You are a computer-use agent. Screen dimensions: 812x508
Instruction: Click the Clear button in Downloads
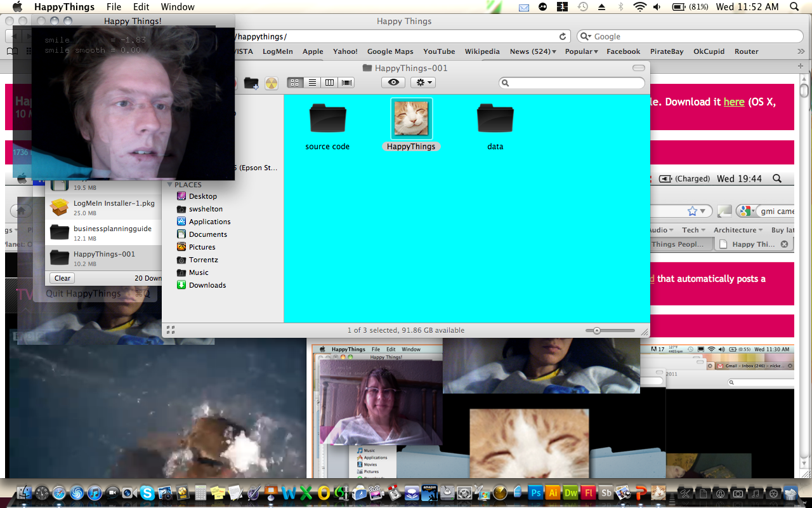pyautogui.click(x=62, y=278)
